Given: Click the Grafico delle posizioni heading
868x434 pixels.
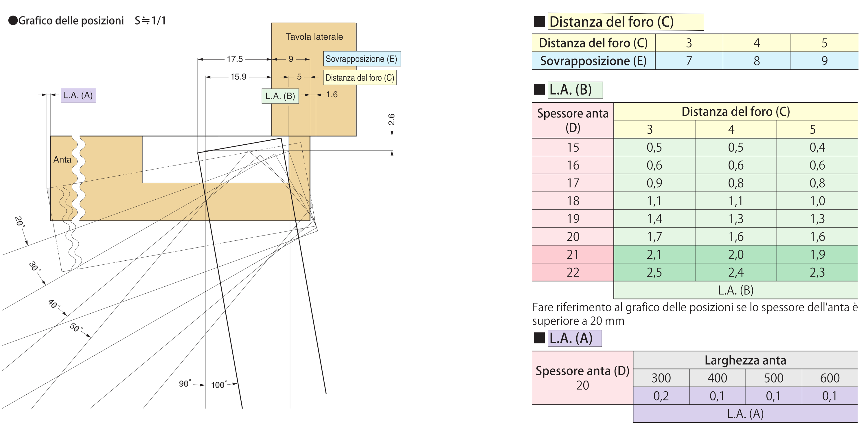Looking at the screenshot, I should [71, 21].
